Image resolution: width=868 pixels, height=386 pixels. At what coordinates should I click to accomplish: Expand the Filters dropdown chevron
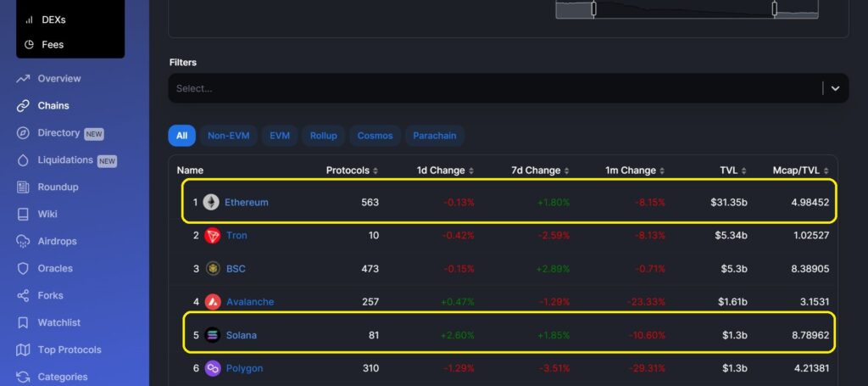pyautogui.click(x=835, y=88)
